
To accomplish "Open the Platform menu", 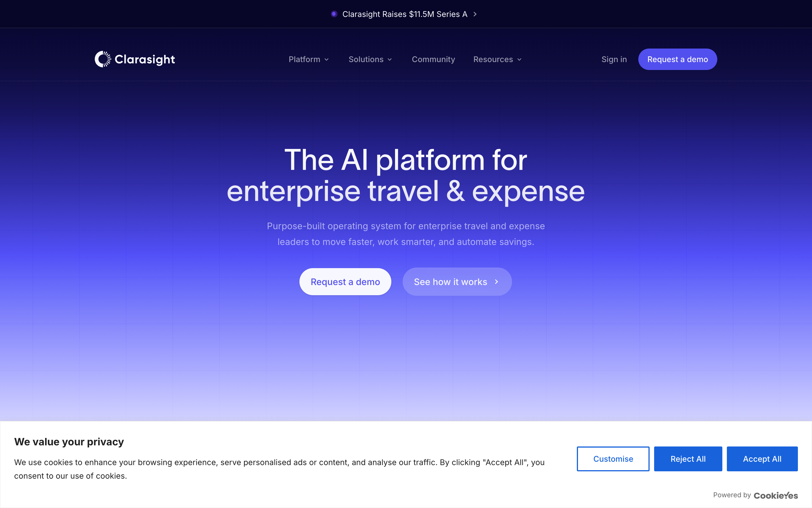I will tap(309, 60).
